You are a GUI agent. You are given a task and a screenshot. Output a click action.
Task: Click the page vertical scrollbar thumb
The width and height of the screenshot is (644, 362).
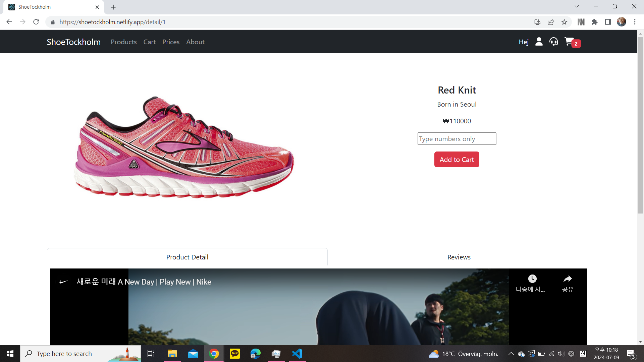640,125
